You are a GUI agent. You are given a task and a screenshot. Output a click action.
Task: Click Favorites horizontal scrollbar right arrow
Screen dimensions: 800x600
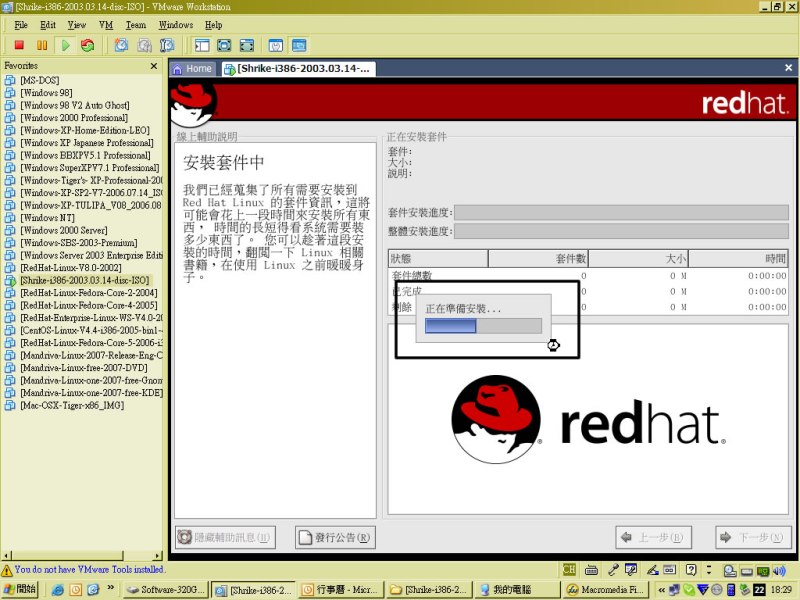[158, 556]
